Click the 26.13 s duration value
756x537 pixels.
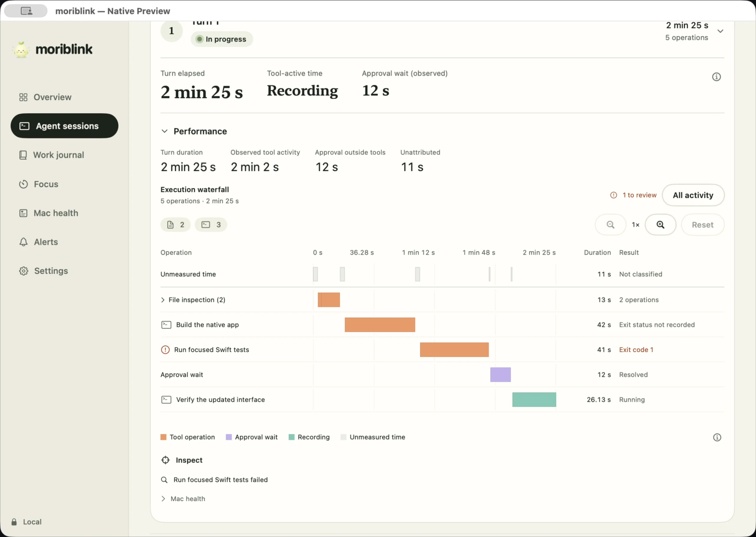pos(599,400)
